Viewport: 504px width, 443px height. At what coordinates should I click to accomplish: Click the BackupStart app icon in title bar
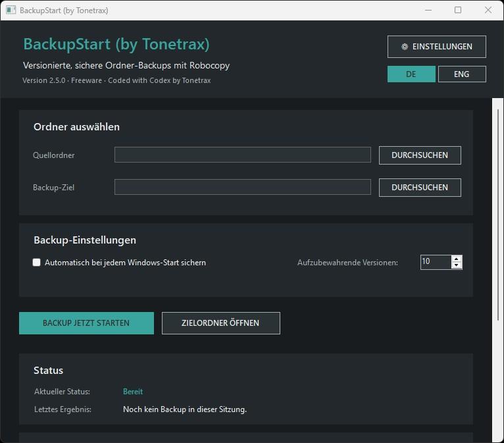(11, 10)
